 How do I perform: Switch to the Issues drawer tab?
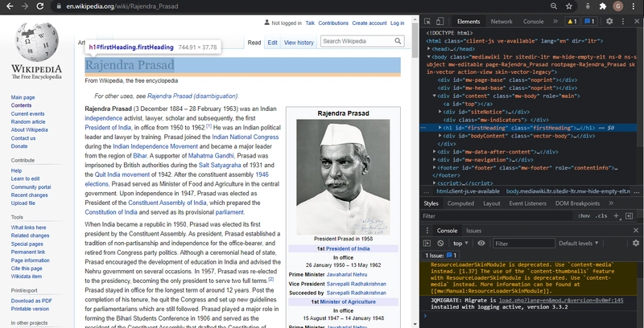click(x=473, y=231)
